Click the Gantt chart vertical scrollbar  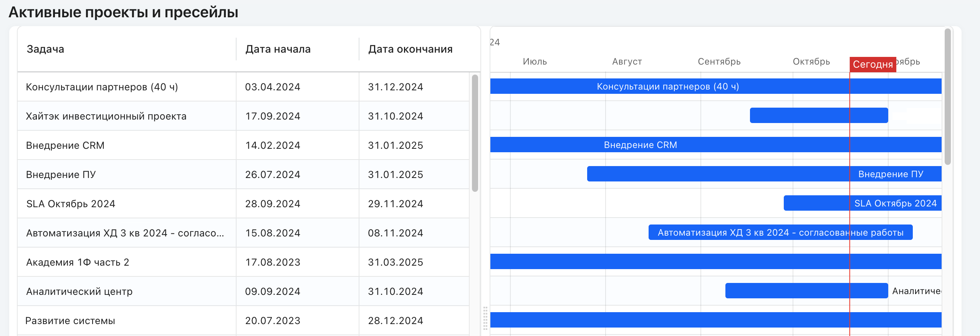(948, 96)
